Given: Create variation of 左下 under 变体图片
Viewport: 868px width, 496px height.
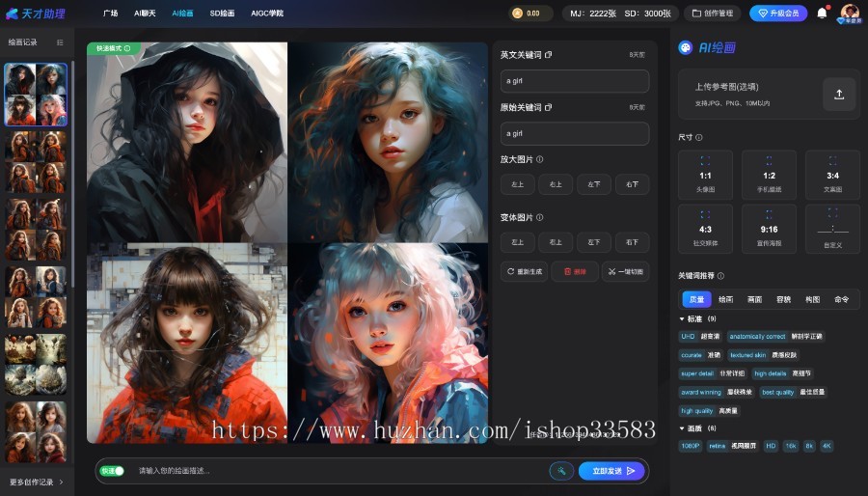Looking at the screenshot, I should coord(594,242).
